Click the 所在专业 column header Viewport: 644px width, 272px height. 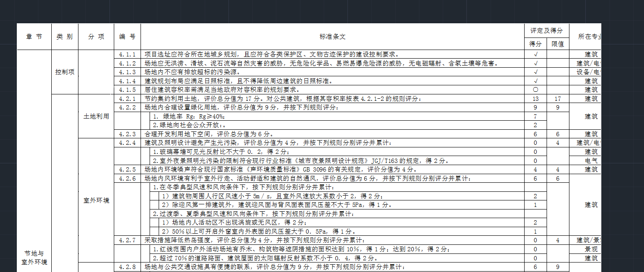pos(585,37)
